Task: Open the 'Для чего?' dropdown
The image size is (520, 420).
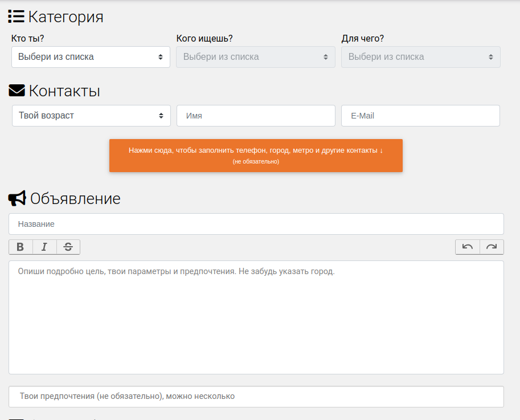Action: 421,57
